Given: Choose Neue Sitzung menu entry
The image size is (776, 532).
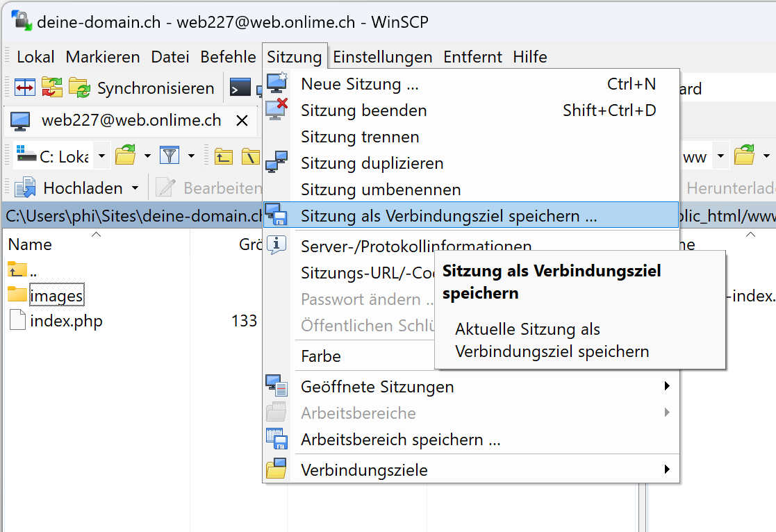Looking at the screenshot, I should pyautogui.click(x=470, y=84).
